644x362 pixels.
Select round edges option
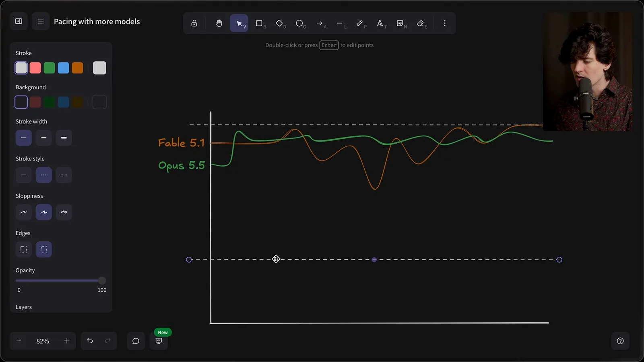pos(44,249)
